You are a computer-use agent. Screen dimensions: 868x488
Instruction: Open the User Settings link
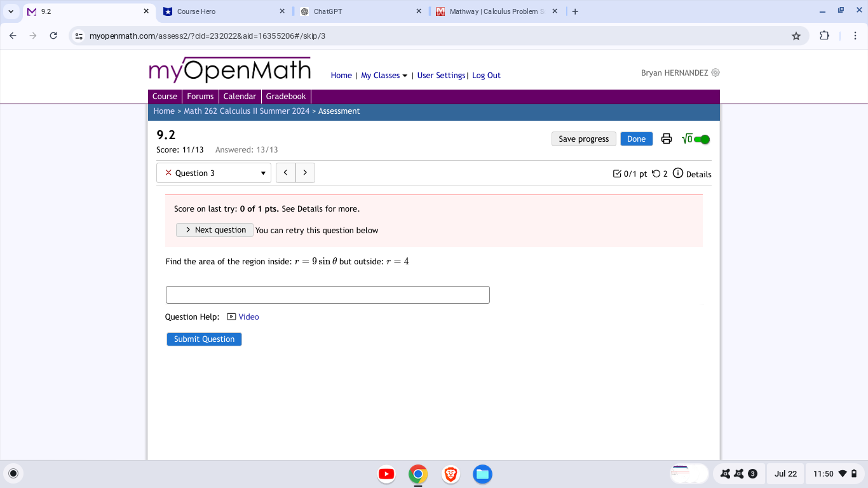point(441,75)
